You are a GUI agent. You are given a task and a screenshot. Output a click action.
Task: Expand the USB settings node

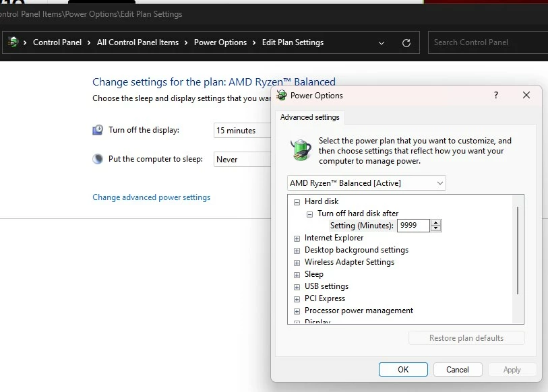(x=297, y=287)
